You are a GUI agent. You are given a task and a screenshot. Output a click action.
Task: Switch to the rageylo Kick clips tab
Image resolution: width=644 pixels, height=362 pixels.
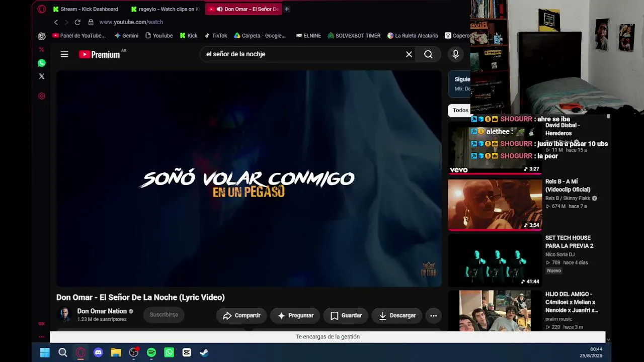(x=166, y=9)
